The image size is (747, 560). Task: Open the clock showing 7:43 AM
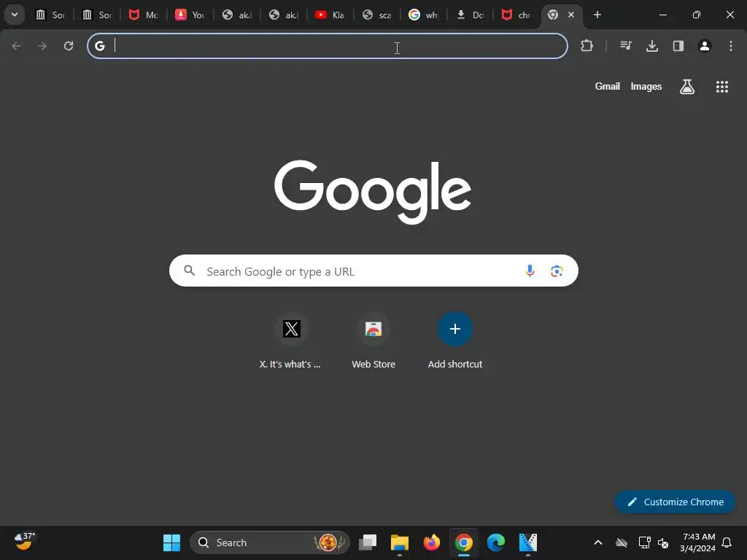click(697, 542)
